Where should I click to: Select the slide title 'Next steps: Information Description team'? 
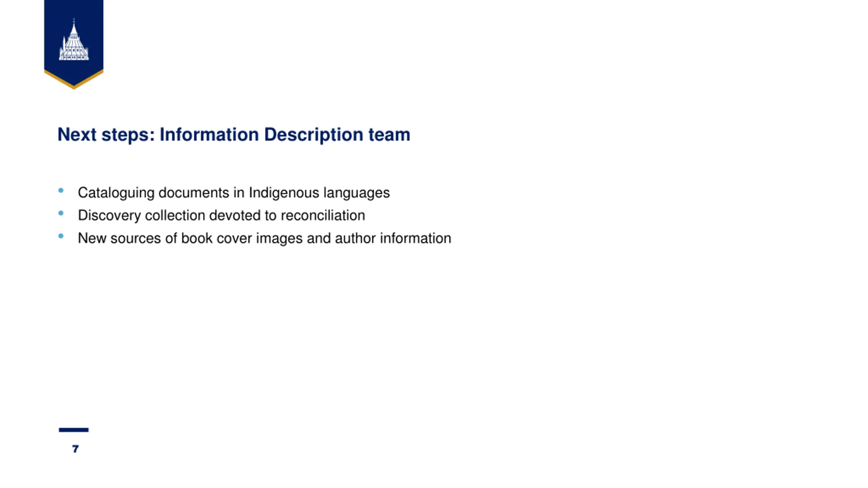click(x=234, y=135)
